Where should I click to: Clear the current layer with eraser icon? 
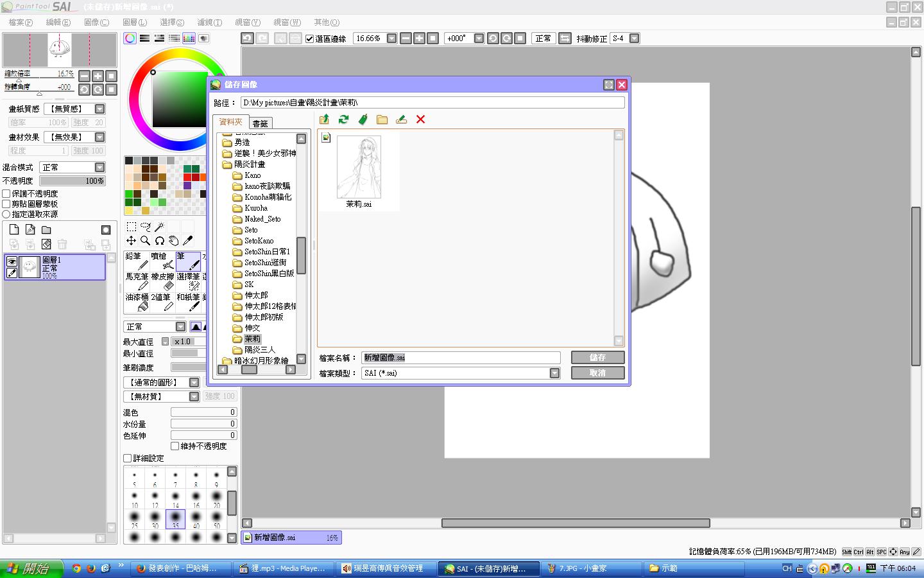coord(46,244)
